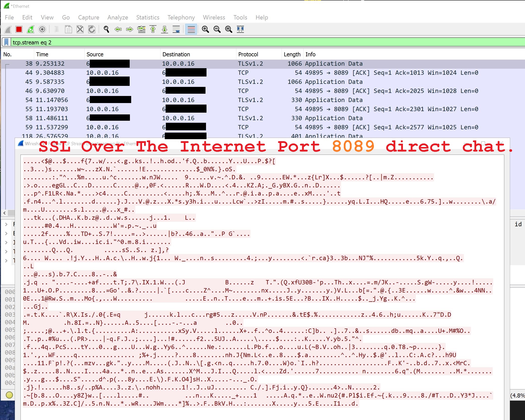Restart the current capture
The height and width of the screenshot is (420, 525).
coord(31,30)
